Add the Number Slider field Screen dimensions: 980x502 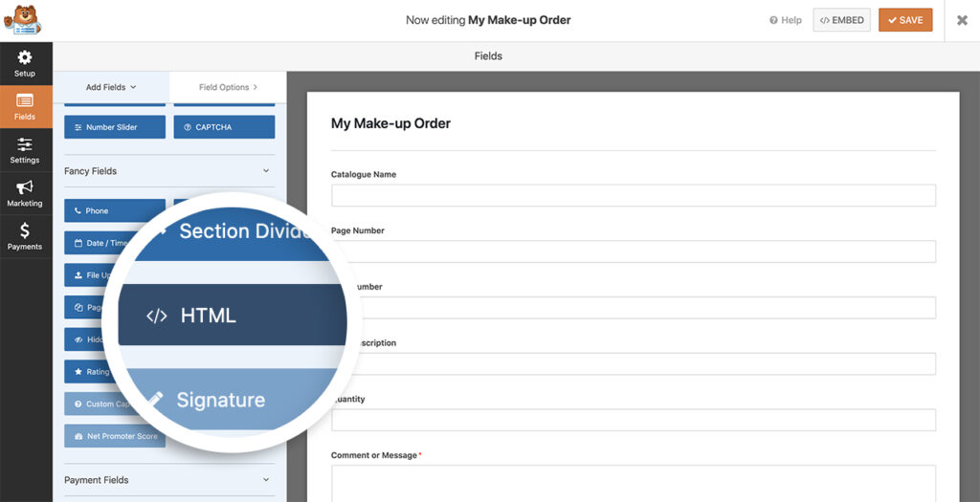pos(114,127)
